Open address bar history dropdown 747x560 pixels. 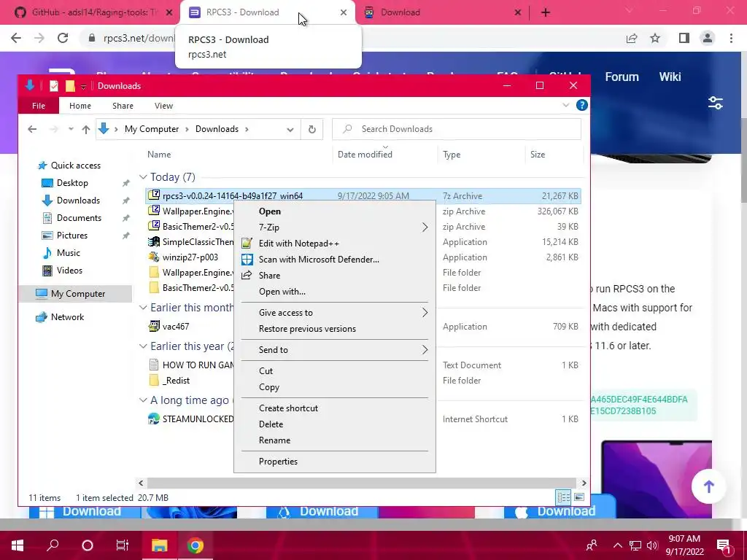(x=290, y=130)
